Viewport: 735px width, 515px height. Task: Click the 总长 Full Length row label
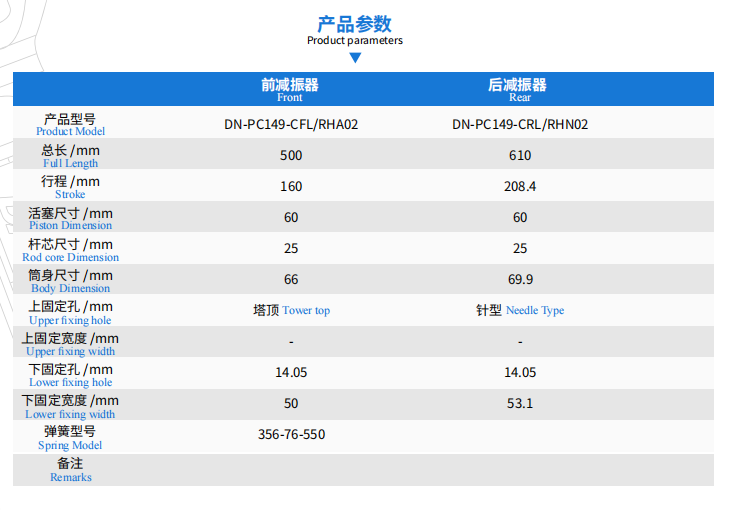70,156
